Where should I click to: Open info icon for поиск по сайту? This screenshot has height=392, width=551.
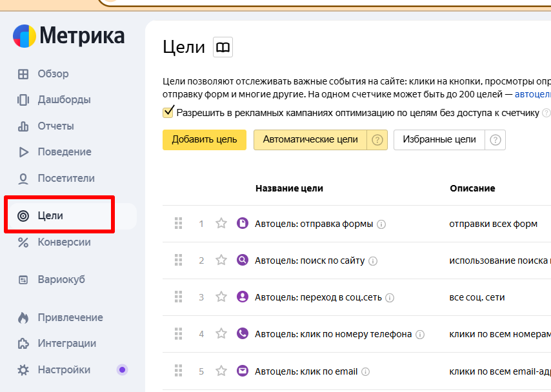pyautogui.click(x=373, y=261)
